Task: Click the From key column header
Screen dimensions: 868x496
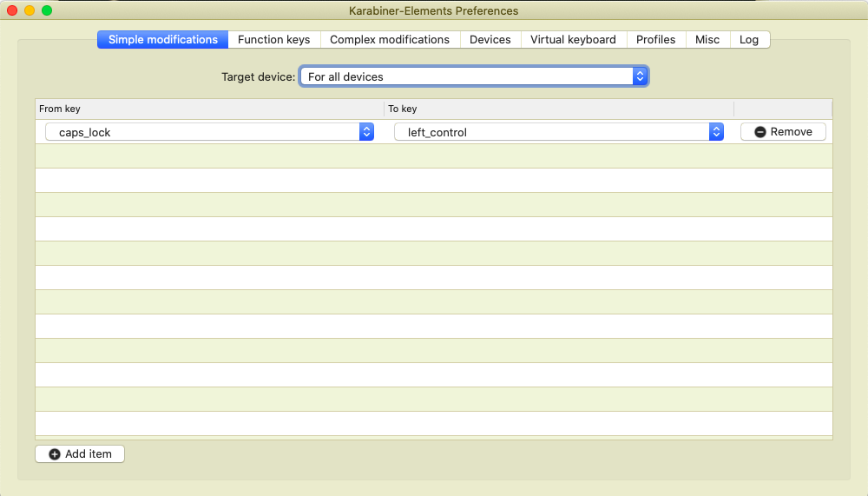Action: [209, 109]
